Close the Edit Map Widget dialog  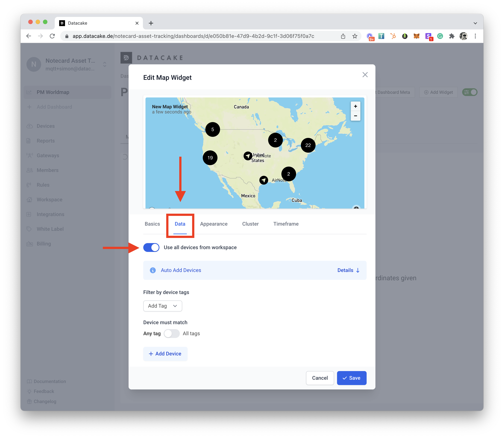[x=365, y=75]
